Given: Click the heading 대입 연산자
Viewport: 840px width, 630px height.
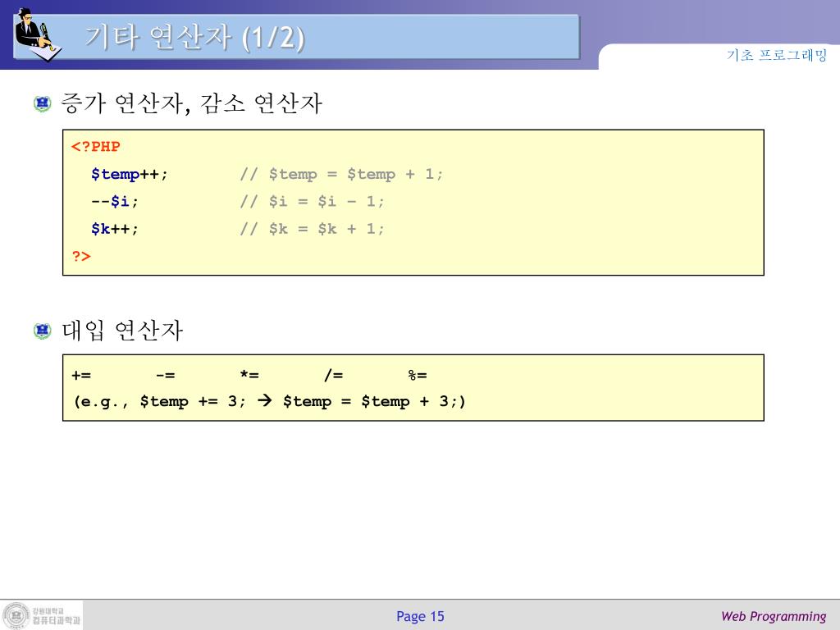Looking at the screenshot, I should (x=122, y=330).
